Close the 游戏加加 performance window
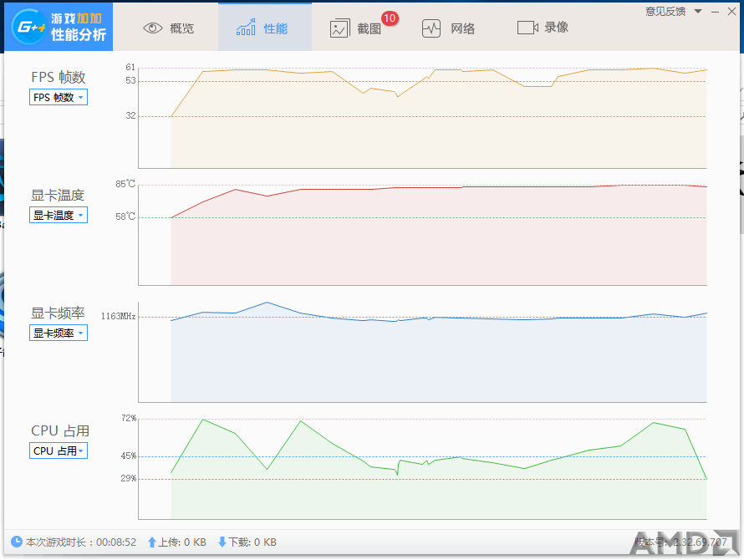Viewport: 744px width, 560px height. coord(731,12)
